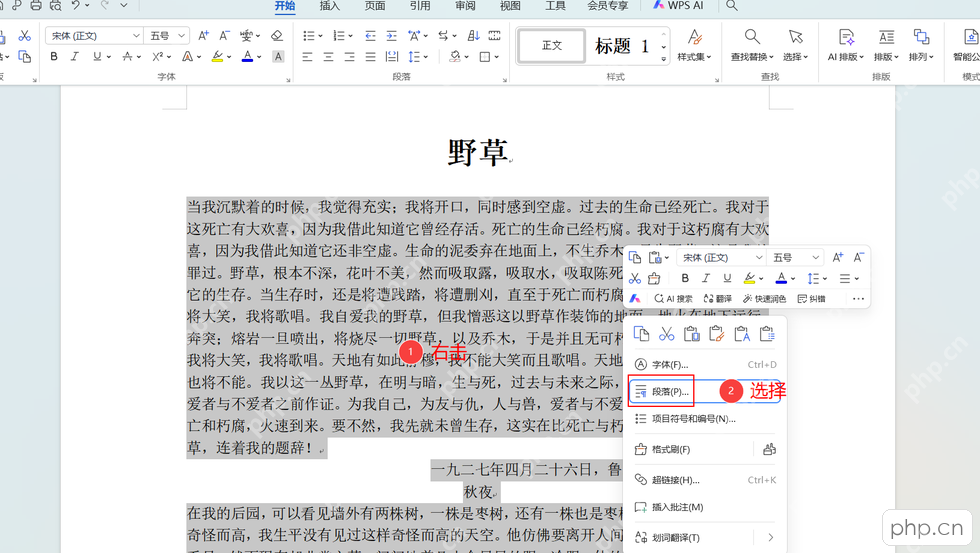Apply the 标题 1 style from the gallery
Image resolution: width=980 pixels, height=553 pixels.
[622, 46]
